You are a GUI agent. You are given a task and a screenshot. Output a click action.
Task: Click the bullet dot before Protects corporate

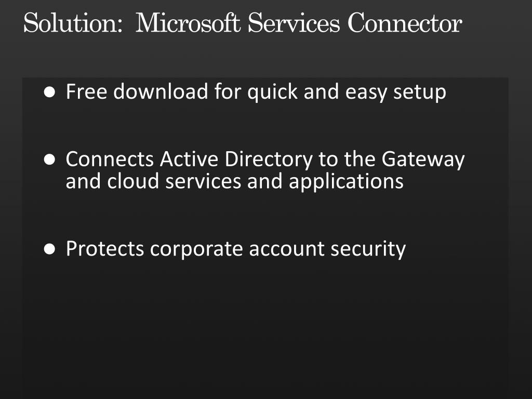click(x=49, y=249)
